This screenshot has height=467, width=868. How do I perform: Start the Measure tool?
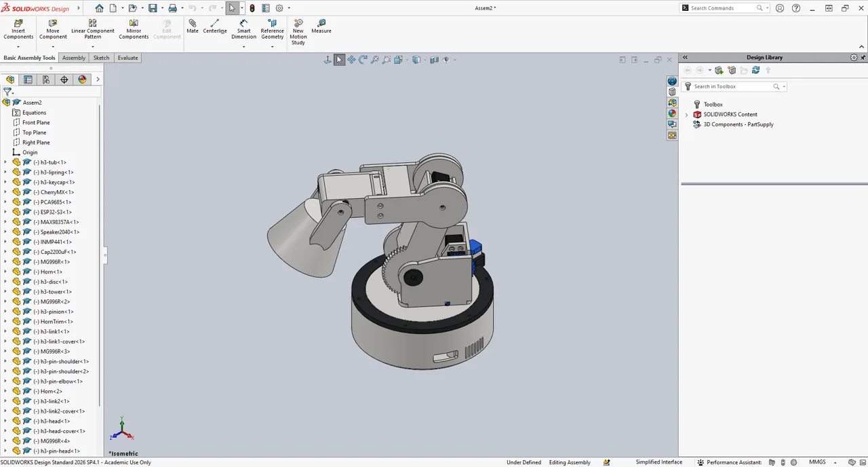321,26
